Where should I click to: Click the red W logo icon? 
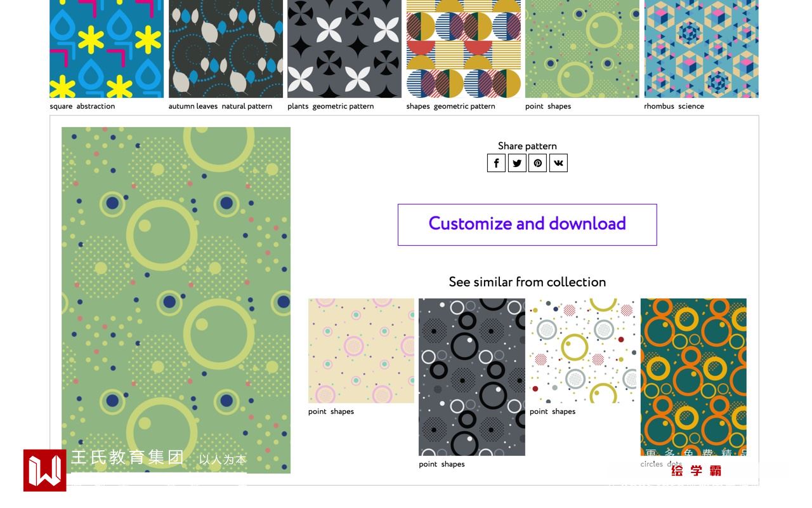[x=45, y=471]
